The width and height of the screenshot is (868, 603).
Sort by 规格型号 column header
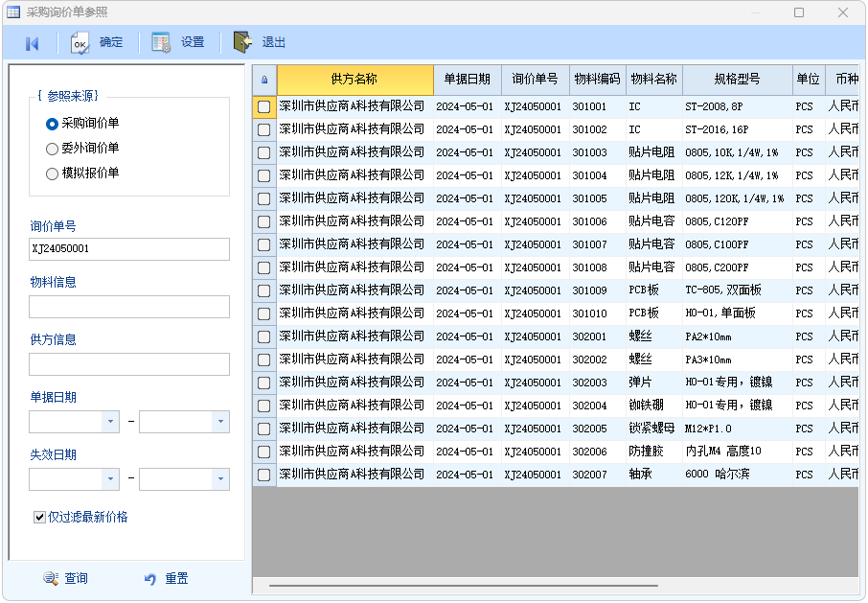tap(738, 80)
